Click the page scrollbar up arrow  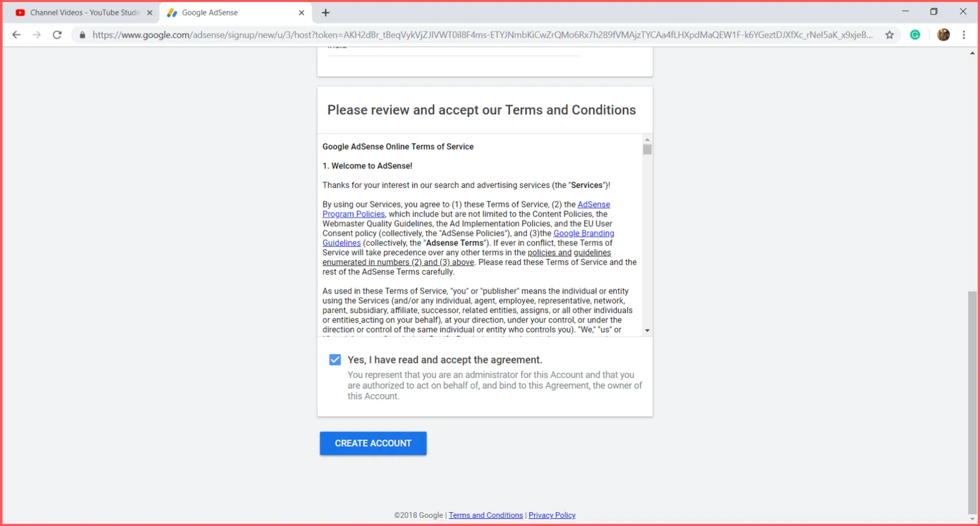[x=972, y=53]
